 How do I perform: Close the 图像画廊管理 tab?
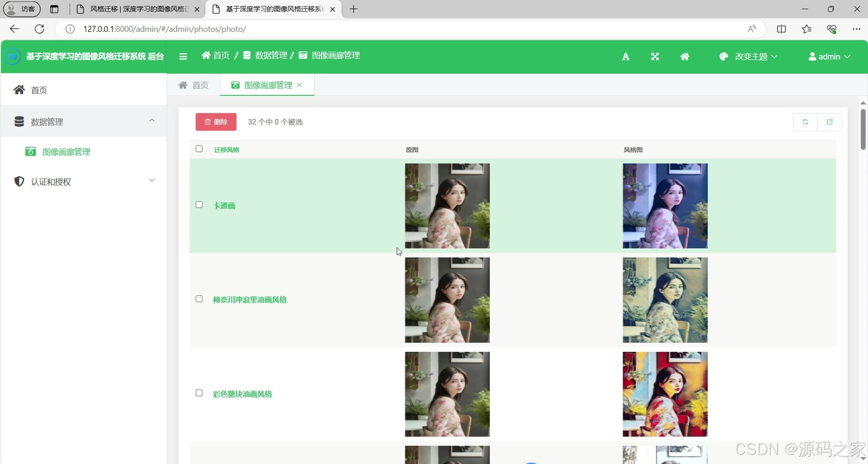coord(300,85)
